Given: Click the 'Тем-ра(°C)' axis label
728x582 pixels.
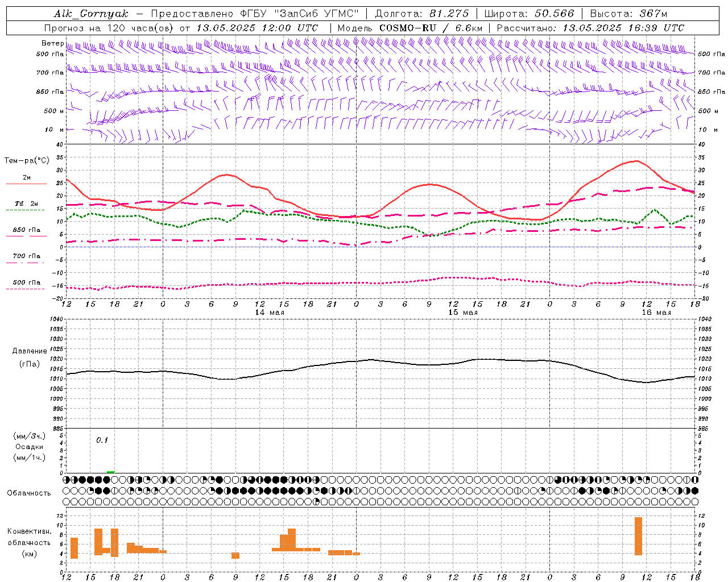Looking at the screenshot, I should pyautogui.click(x=27, y=161).
